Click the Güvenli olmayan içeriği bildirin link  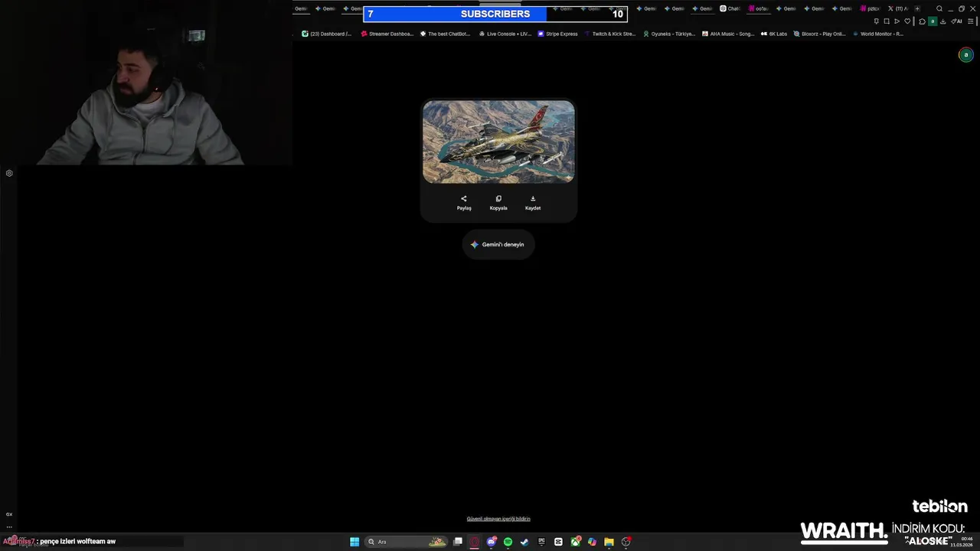pos(498,519)
